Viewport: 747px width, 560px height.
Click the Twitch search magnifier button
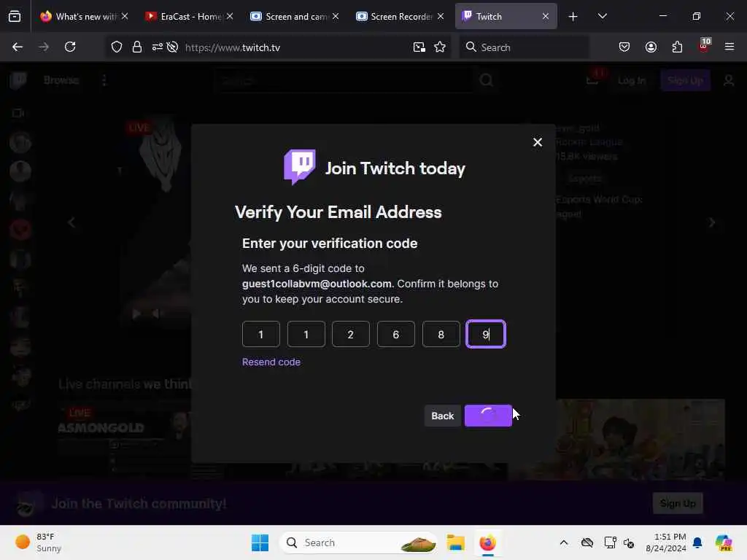click(x=486, y=80)
